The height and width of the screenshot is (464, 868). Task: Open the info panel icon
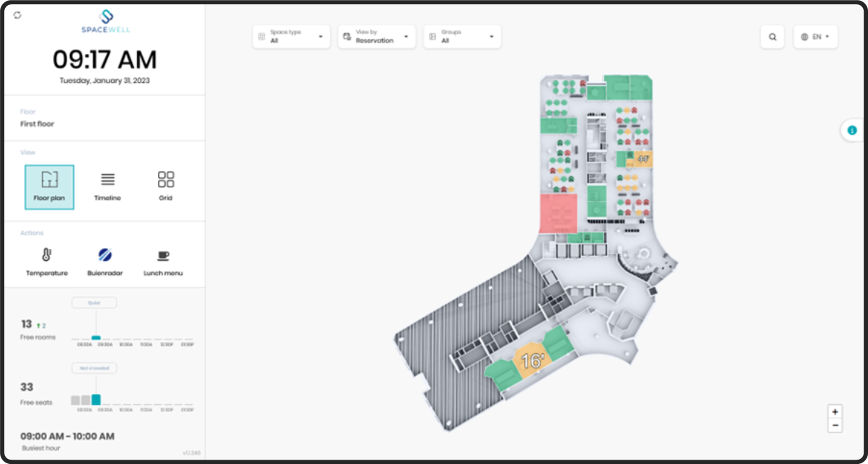pos(853,130)
